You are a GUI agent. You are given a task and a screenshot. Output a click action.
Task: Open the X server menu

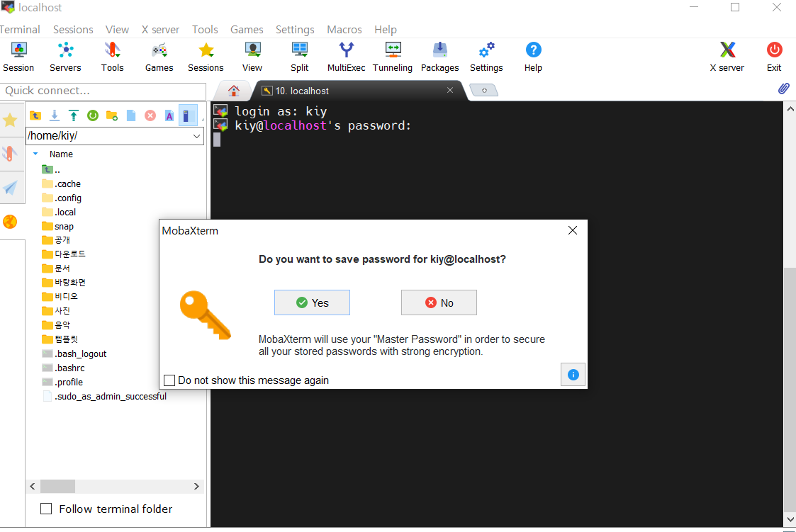click(x=160, y=30)
